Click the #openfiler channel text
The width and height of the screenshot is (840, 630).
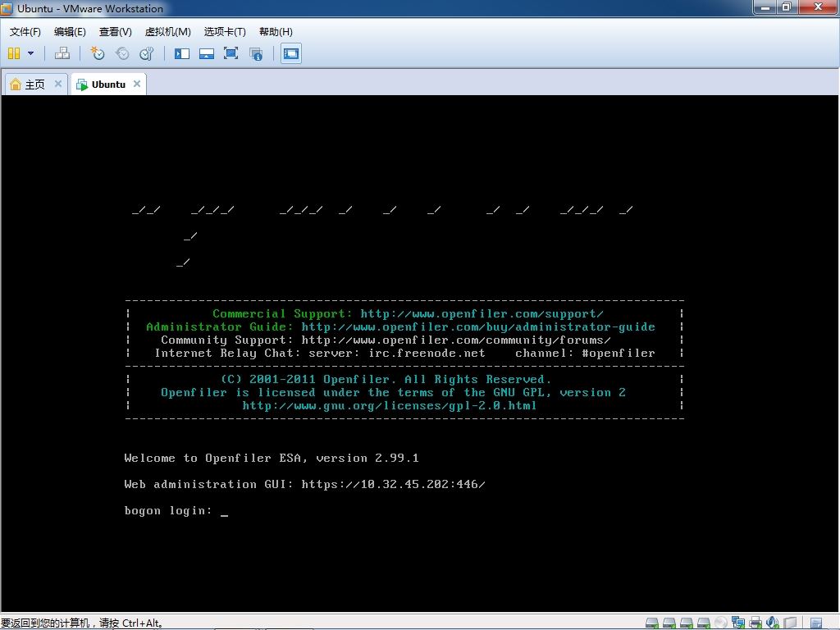tap(619, 353)
